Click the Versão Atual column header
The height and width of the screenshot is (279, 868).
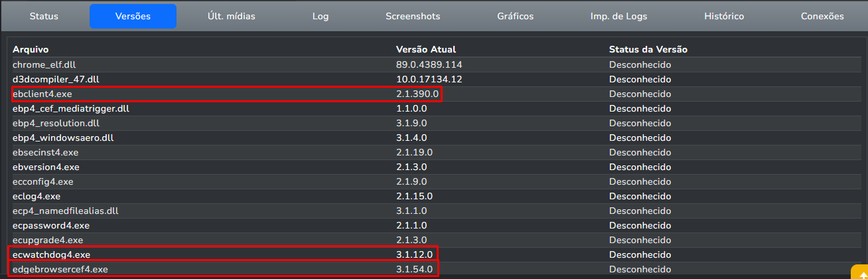coord(425,50)
